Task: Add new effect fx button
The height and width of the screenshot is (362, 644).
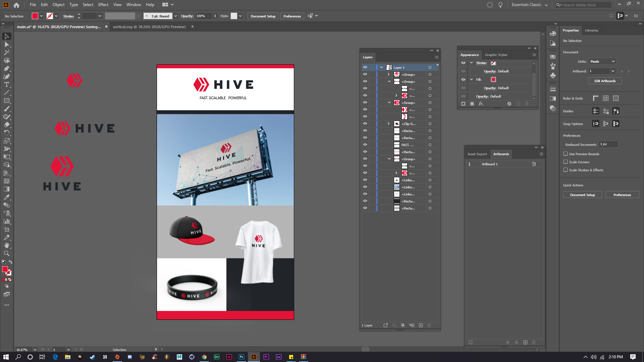Action: (x=481, y=104)
